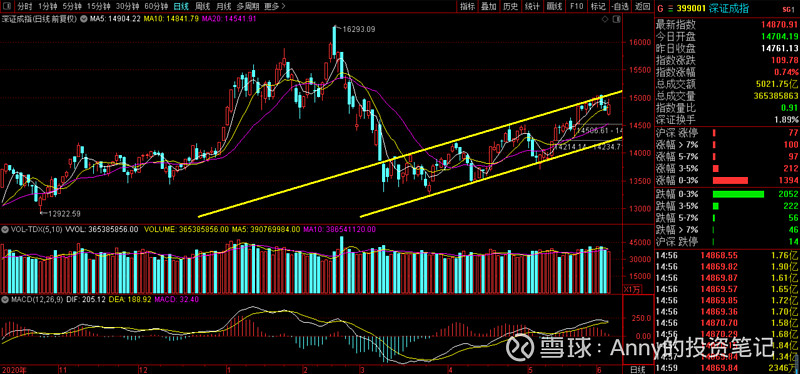Click the diamond icon above the price axis
Image resolution: width=800 pixels, height=374 pixels.
coord(605,19)
